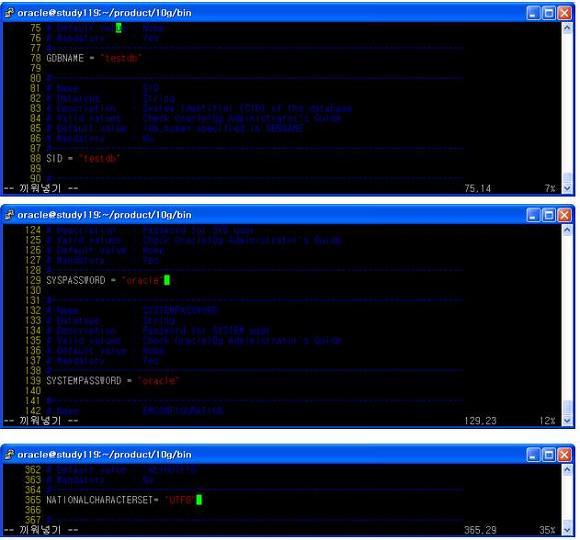Click the 'testdb' value after GDBNAME
The image size is (580, 540).
point(121,58)
